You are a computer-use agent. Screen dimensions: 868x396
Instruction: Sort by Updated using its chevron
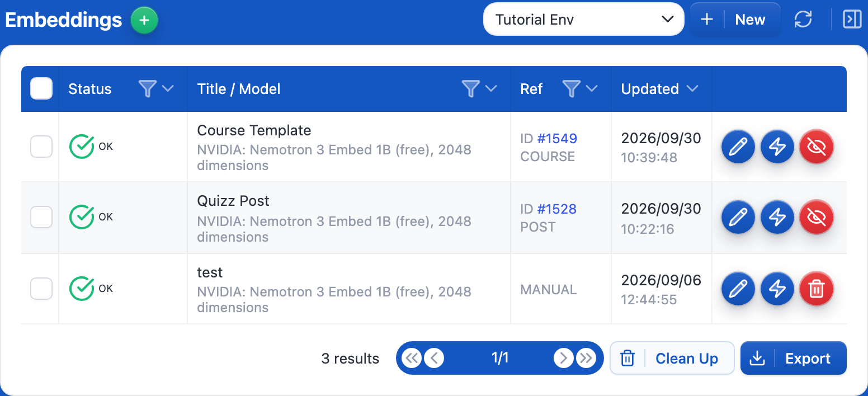pyautogui.click(x=692, y=88)
